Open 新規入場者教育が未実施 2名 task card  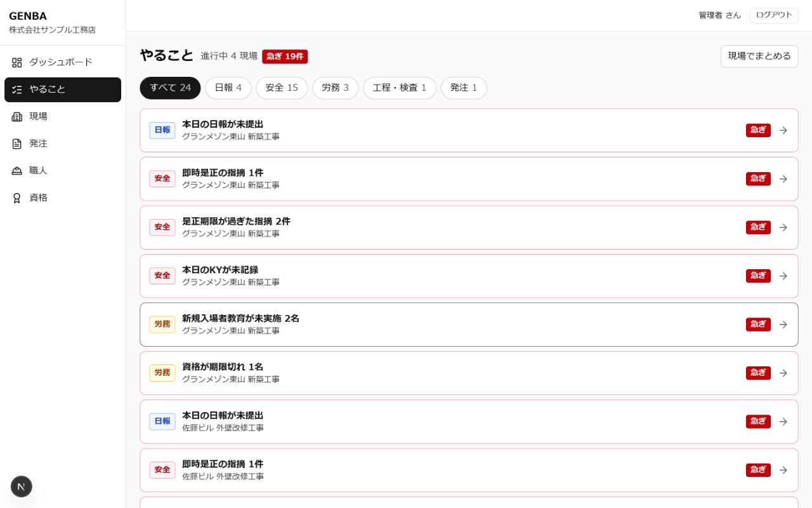point(469,324)
